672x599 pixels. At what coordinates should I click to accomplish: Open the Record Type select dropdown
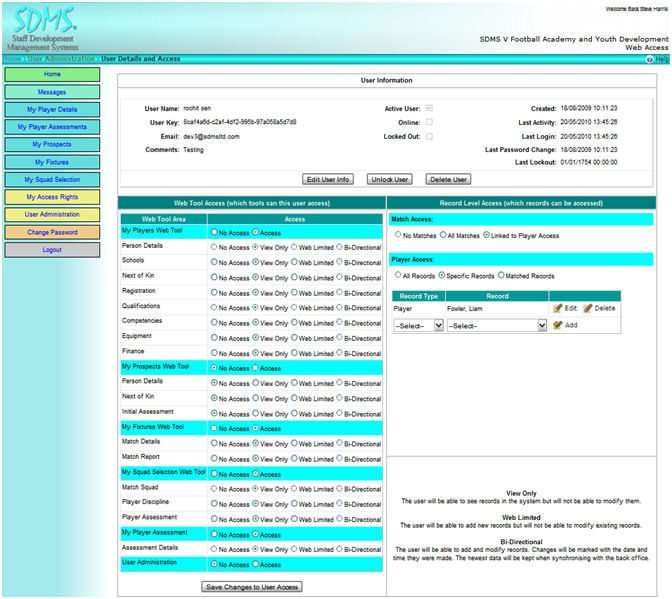(418, 326)
